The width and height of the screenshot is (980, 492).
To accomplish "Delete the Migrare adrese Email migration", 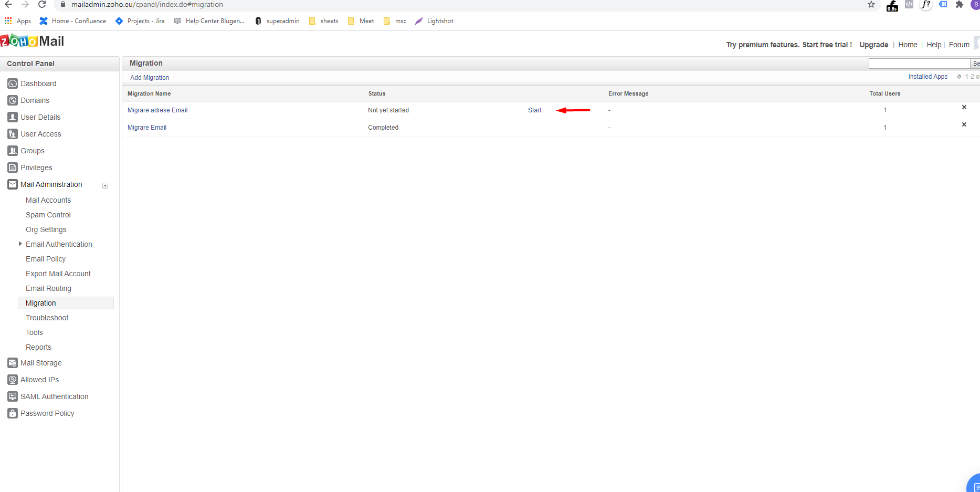I will coord(964,107).
